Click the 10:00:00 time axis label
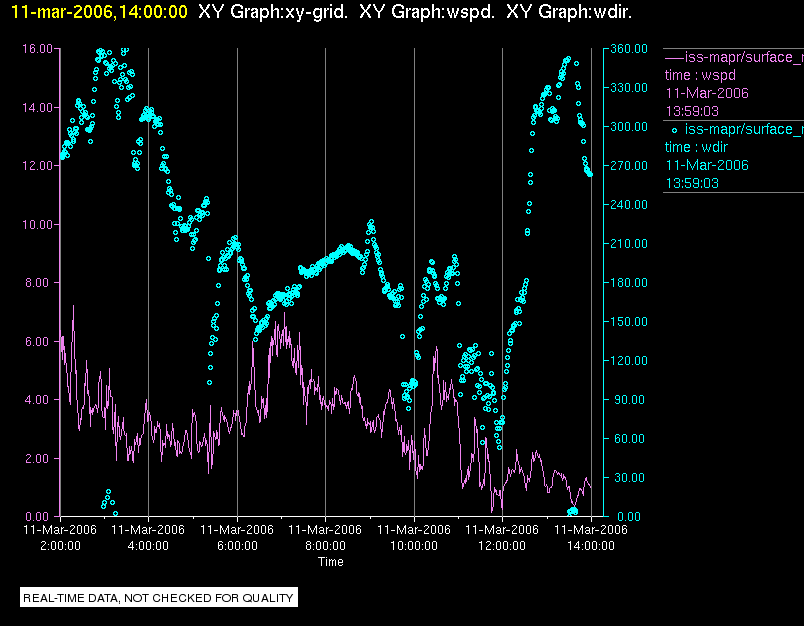Image resolution: width=804 pixels, height=626 pixels. point(414,546)
